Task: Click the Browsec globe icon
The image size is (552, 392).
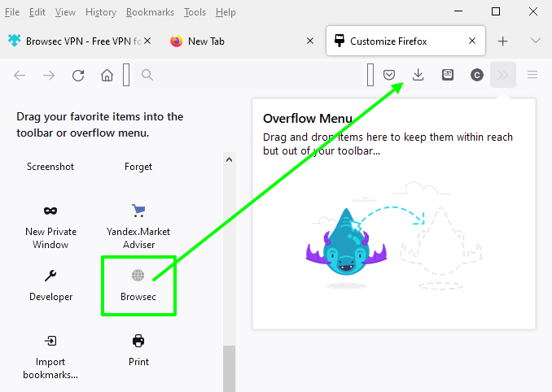Action: [138, 276]
